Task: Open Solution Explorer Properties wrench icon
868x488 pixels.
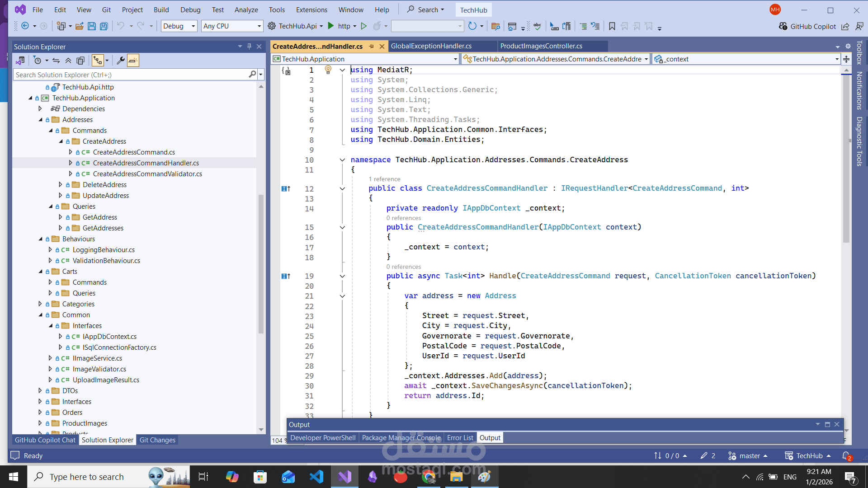Action: coord(121,61)
